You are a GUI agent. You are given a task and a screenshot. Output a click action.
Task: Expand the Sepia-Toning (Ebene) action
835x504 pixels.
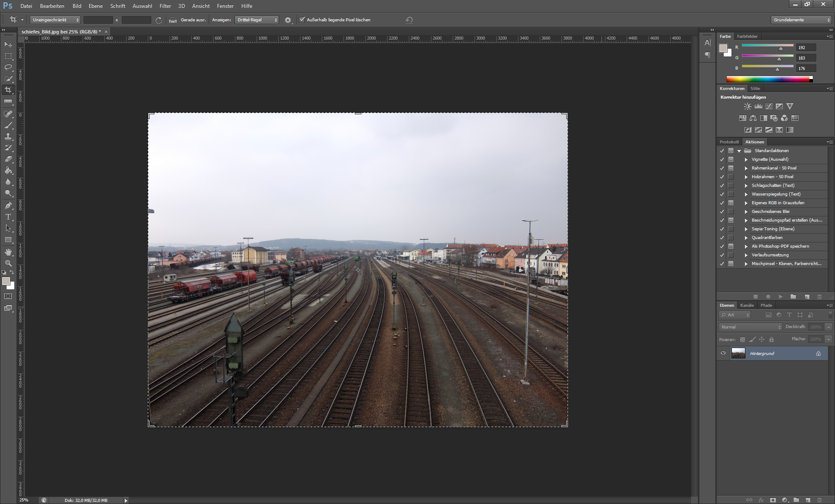[x=746, y=229]
